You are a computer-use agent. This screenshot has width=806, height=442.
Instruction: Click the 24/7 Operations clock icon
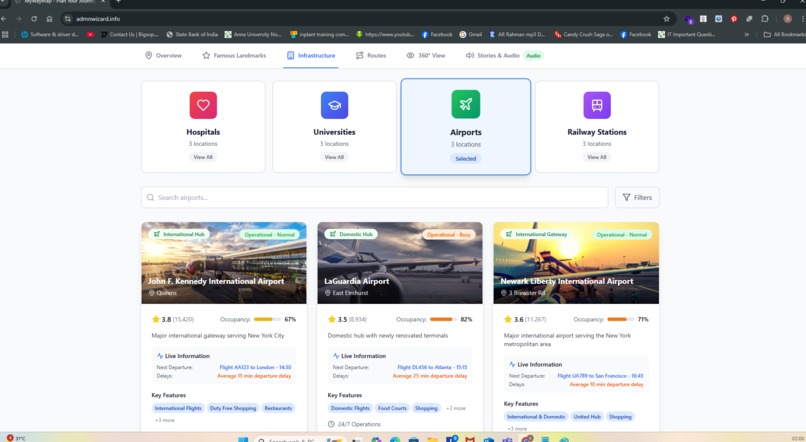pos(332,425)
